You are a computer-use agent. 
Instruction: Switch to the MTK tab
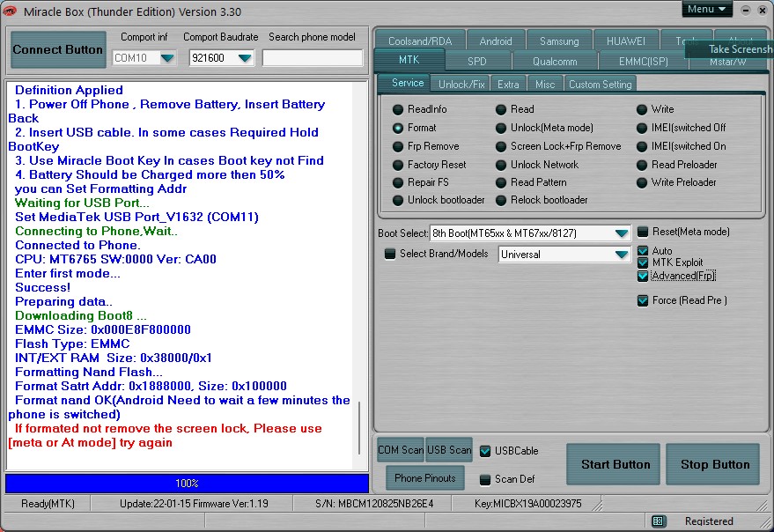click(409, 60)
